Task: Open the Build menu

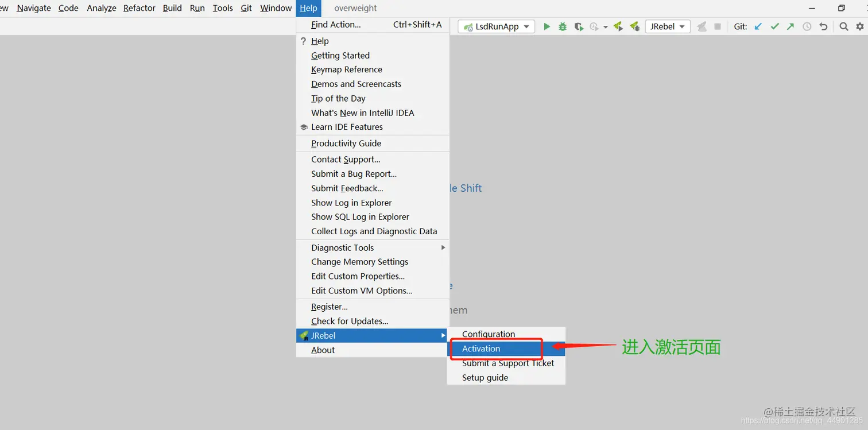Action: 172,8
